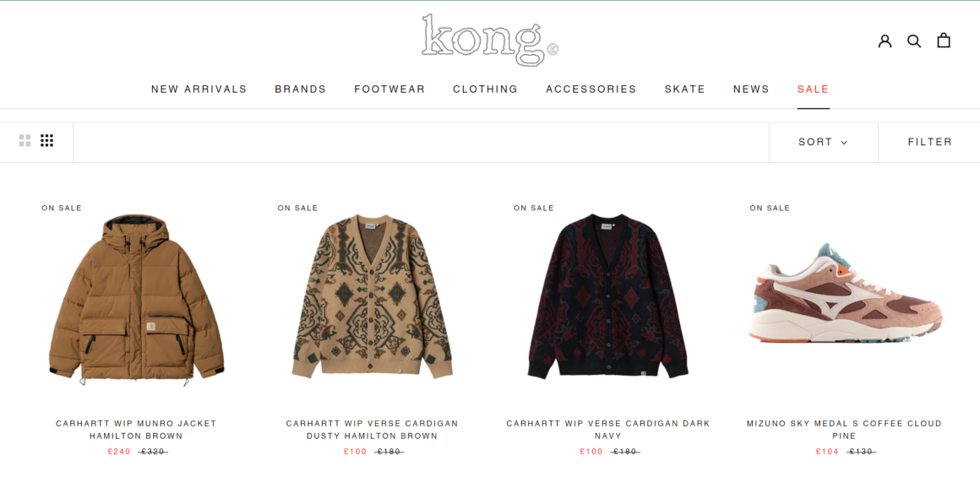Open the New Arrivals menu
The height and width of the screenshot is (493, 980).
(199, 89)
